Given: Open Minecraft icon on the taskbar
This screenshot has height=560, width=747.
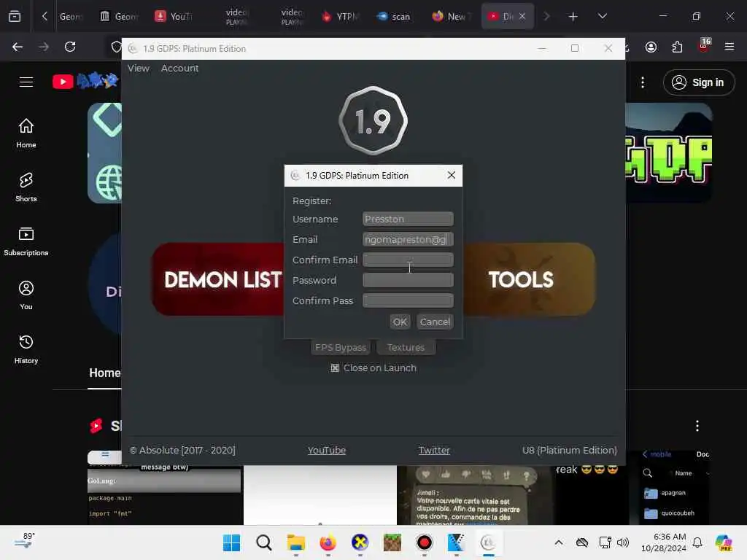Looking at the screenshot, I should tap(392, 542).
